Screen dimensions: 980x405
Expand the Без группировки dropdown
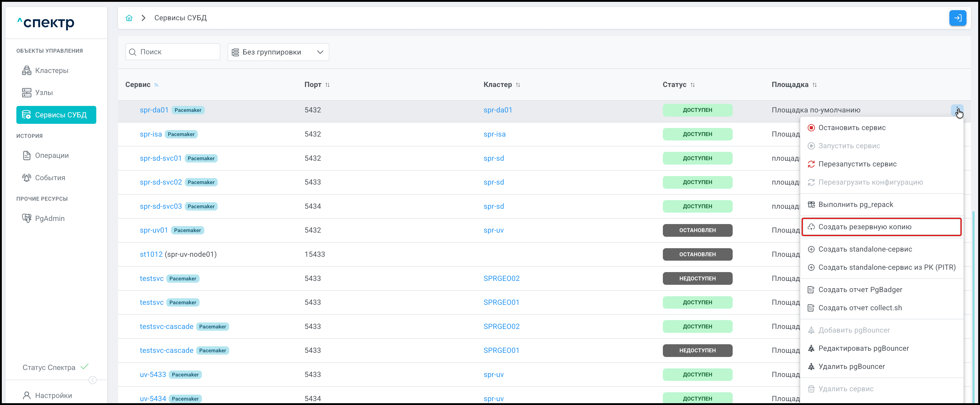[x=278, y=52]
